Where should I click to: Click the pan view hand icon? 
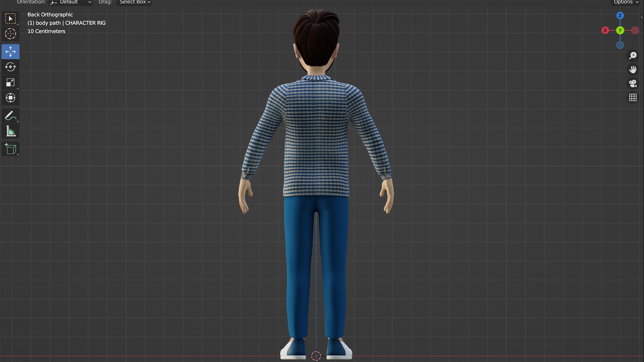click(x=633, y=69)
